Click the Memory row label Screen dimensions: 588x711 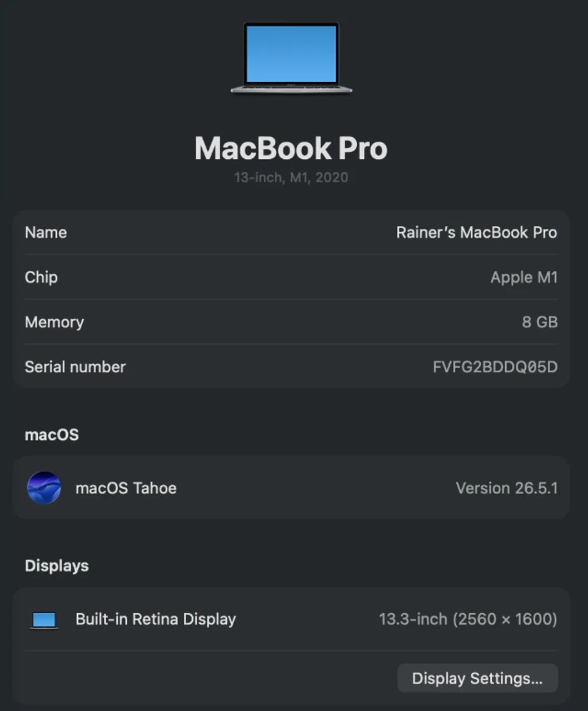pos(54,322)
